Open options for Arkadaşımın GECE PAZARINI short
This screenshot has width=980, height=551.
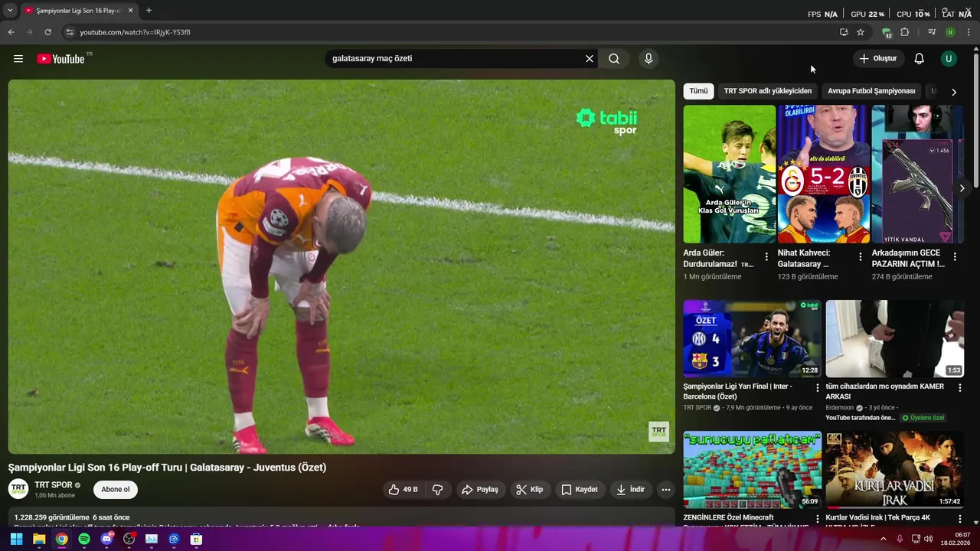(955, 257)
